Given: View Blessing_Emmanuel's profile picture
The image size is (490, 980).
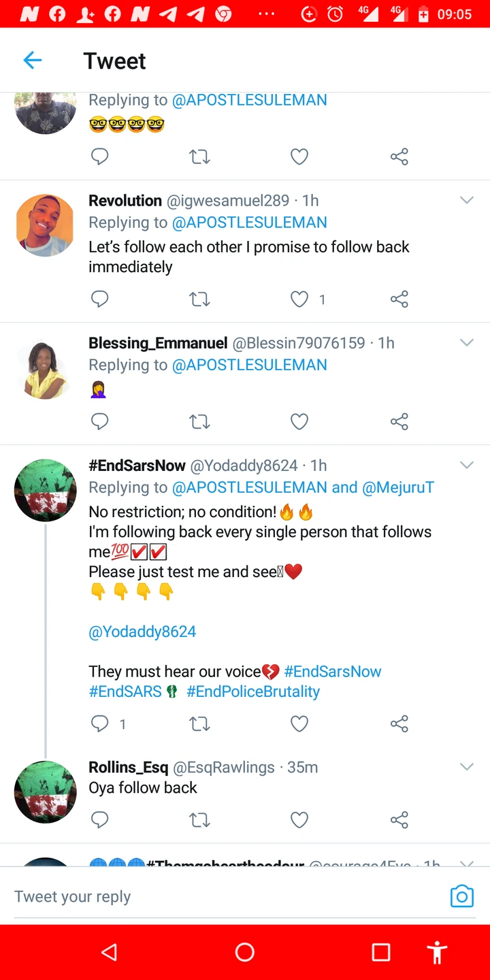Looking at the screenshot, I should (x=45, y=368).
